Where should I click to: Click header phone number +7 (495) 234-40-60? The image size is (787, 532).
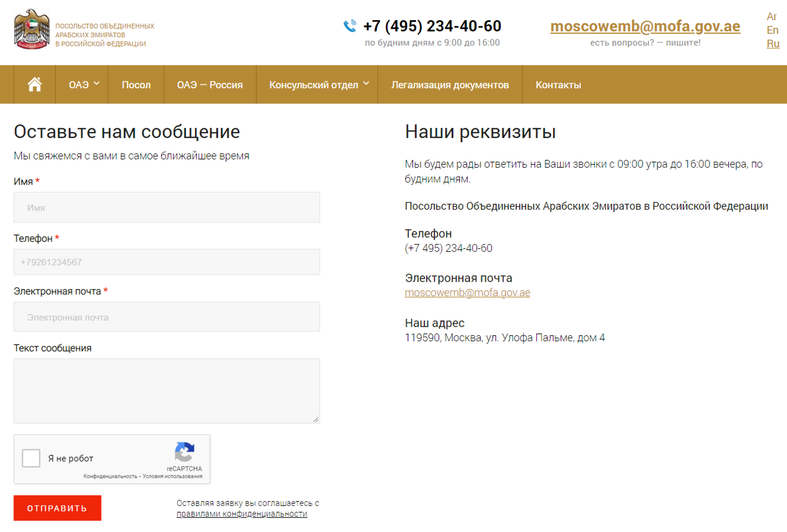[x=432, y=26]
